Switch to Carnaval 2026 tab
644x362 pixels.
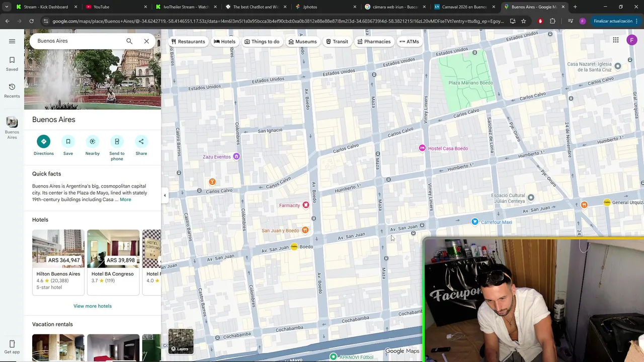point(464,7)
